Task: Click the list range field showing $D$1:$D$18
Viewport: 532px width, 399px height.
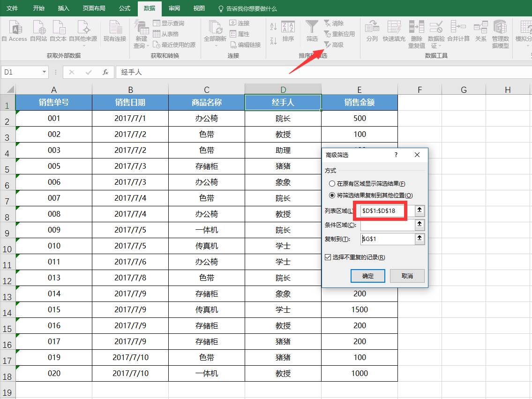Action: (x=388, y=211)
